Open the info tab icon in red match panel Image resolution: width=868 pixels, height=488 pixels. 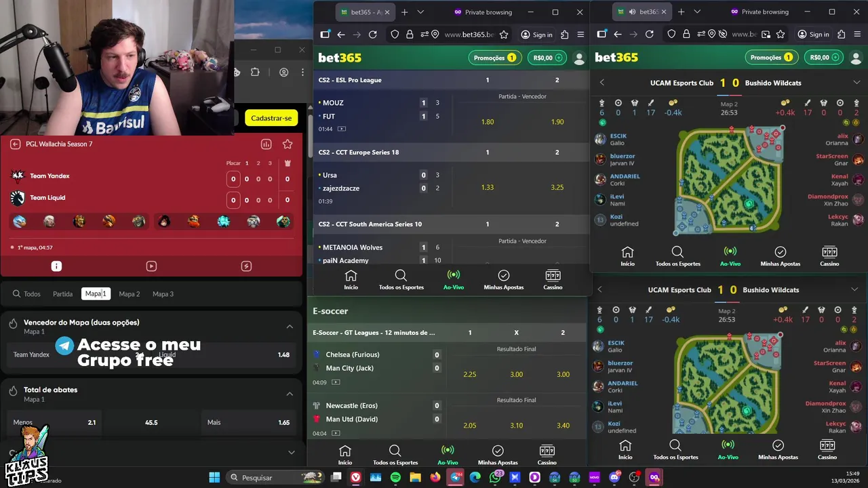[56, 266]
